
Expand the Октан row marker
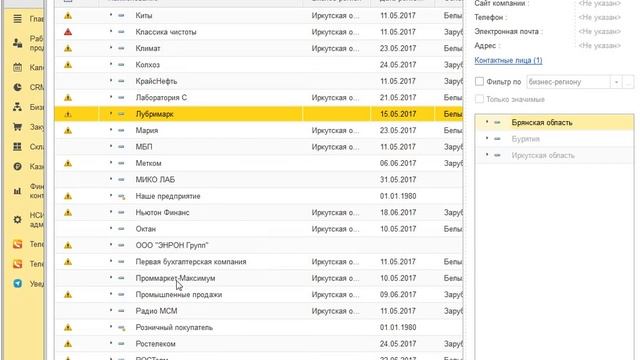(x=111, y=229)
